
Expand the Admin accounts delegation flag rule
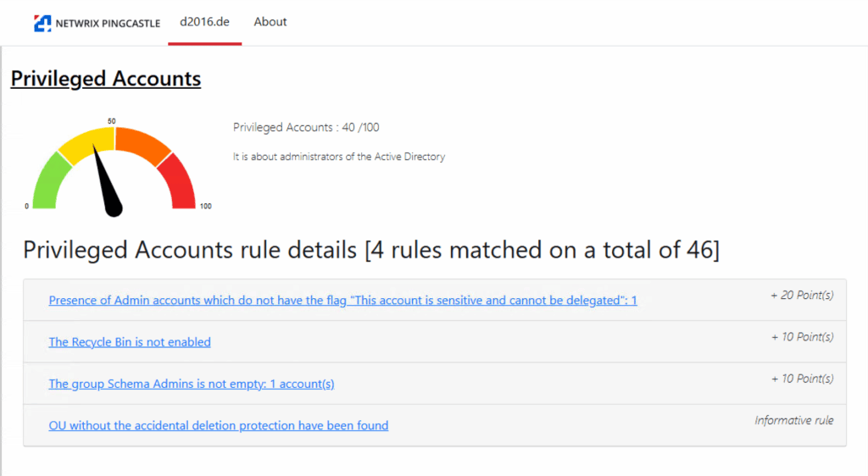(x=342, y=301)
